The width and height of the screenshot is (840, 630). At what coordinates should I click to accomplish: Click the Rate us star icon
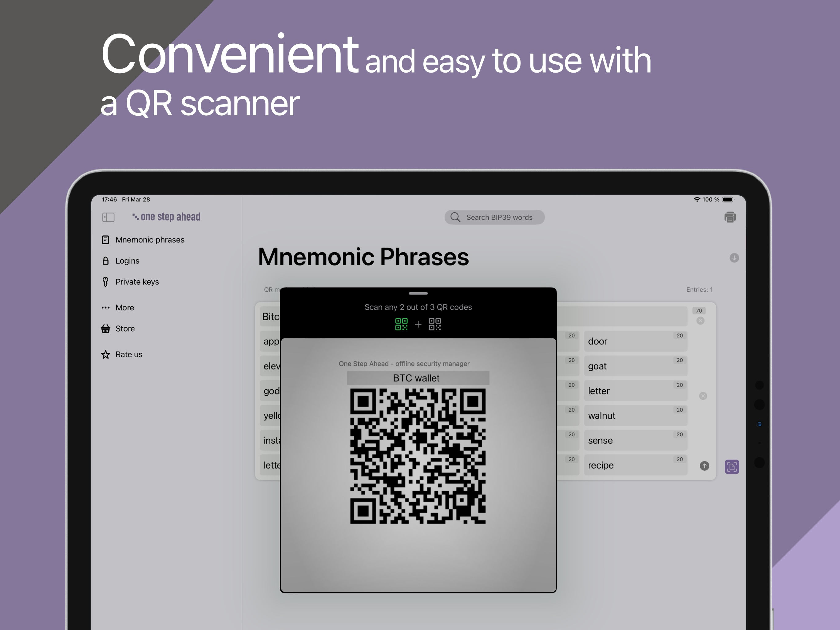click(x=105, y=354)
